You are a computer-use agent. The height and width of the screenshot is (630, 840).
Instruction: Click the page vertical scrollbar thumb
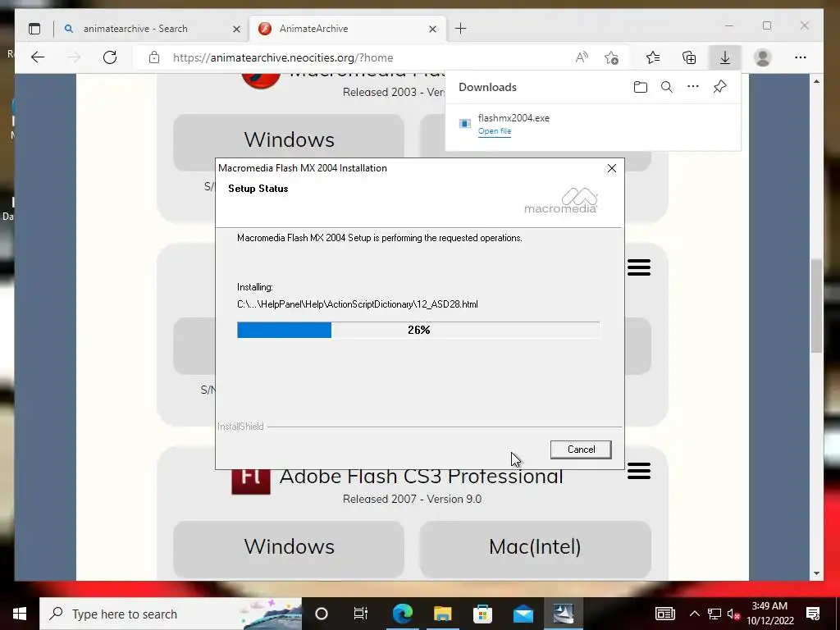pos(816,306)
